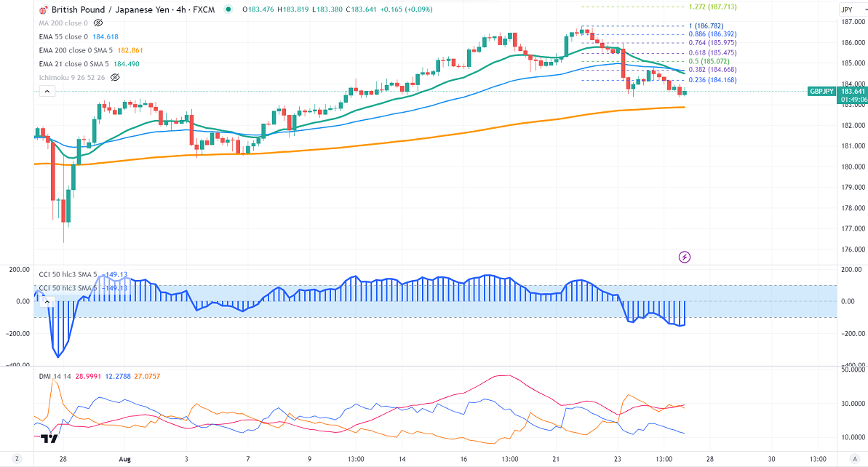Toggle the A auto-scale button

point(855,459)
